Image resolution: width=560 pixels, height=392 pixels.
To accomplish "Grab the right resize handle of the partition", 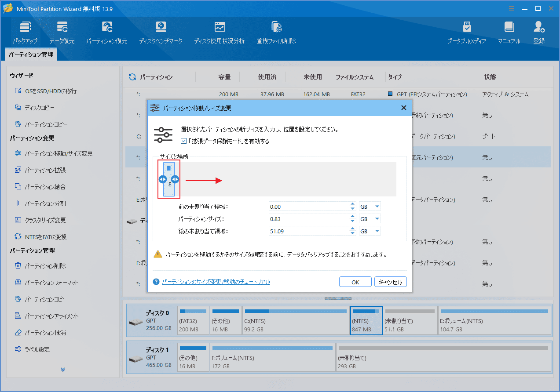I will coord(176,179).
